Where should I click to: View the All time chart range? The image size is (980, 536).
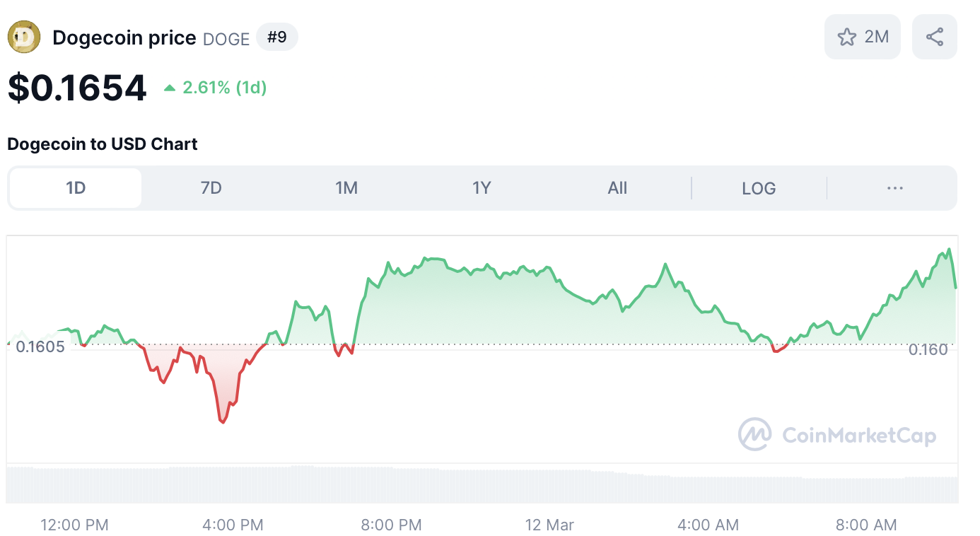pyautogui.click(x=617, y=188)
